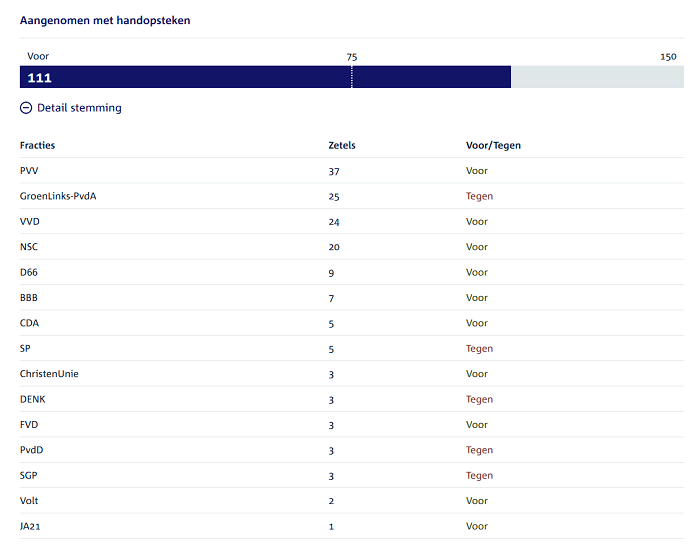The image size is (700, 553).
Task: Click the seat count 37 for PVV
Action: click(334, 172)
